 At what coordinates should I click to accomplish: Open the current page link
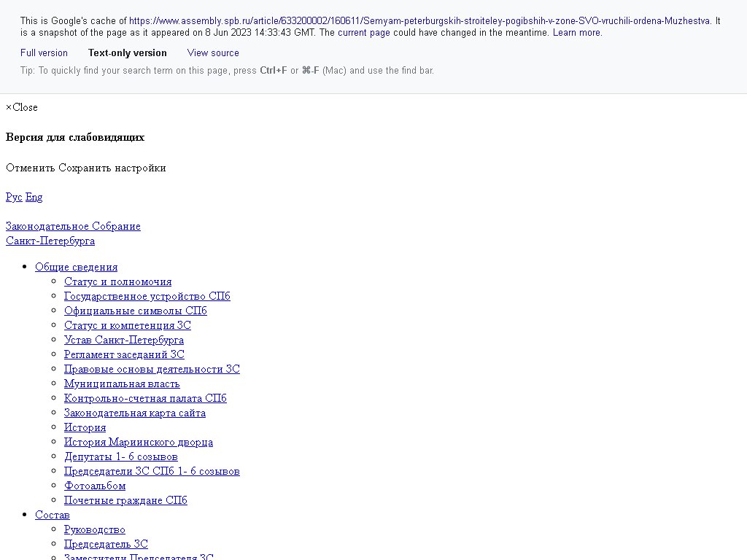[x=363, y=33]
